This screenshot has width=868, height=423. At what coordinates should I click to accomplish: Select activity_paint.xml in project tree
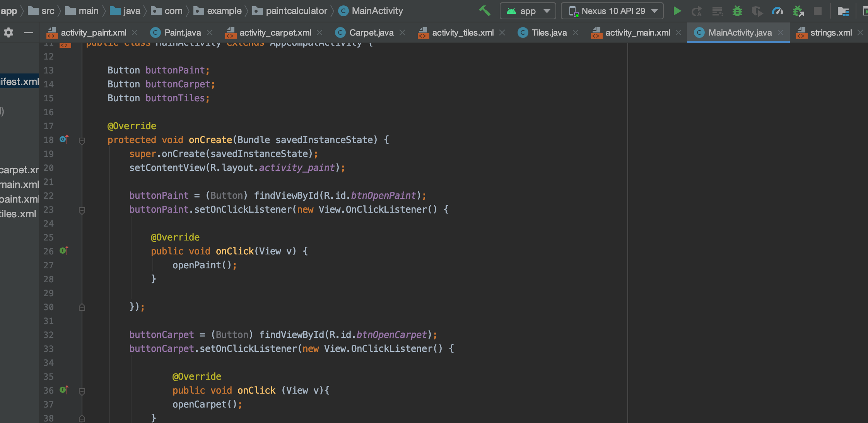[19, 199]
